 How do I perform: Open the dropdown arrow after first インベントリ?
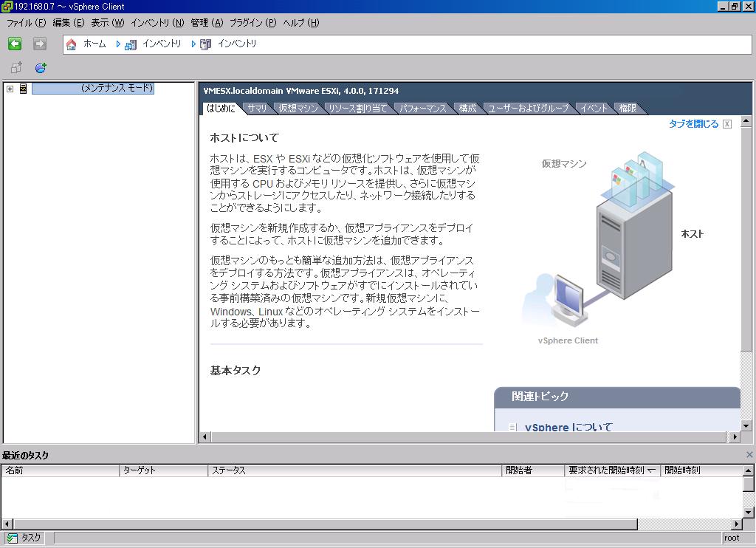point(193,44)
